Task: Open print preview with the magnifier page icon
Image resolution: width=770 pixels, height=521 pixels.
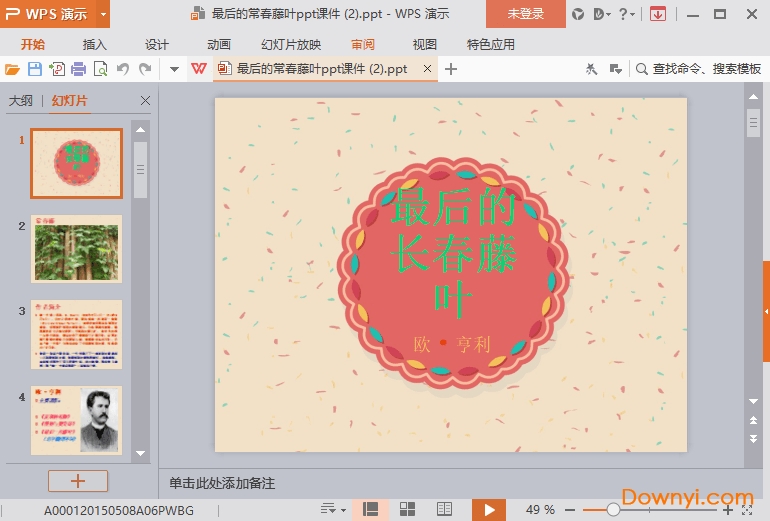Action: click(101, 69)
